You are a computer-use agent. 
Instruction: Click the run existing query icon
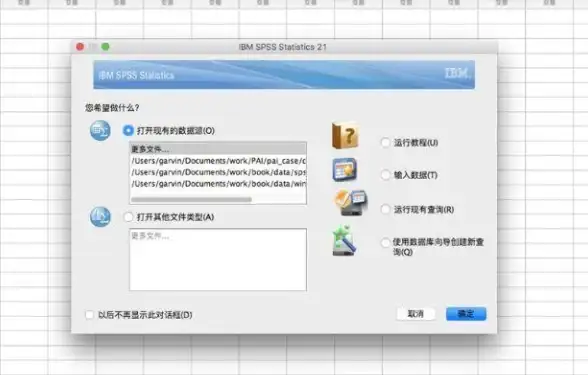tap(351, 202)
